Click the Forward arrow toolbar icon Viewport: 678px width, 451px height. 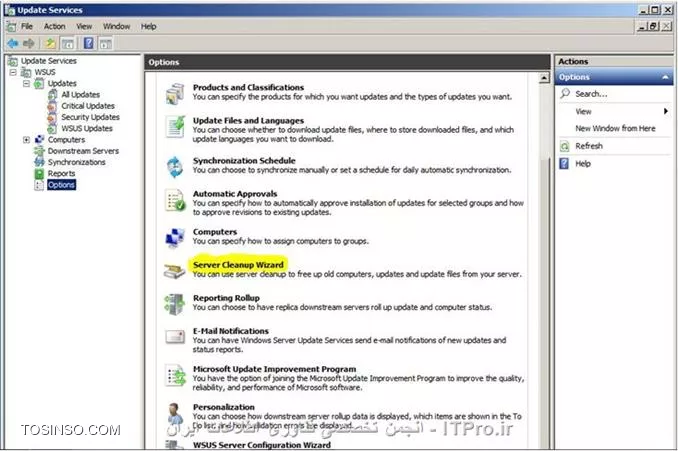click(29, 43)
